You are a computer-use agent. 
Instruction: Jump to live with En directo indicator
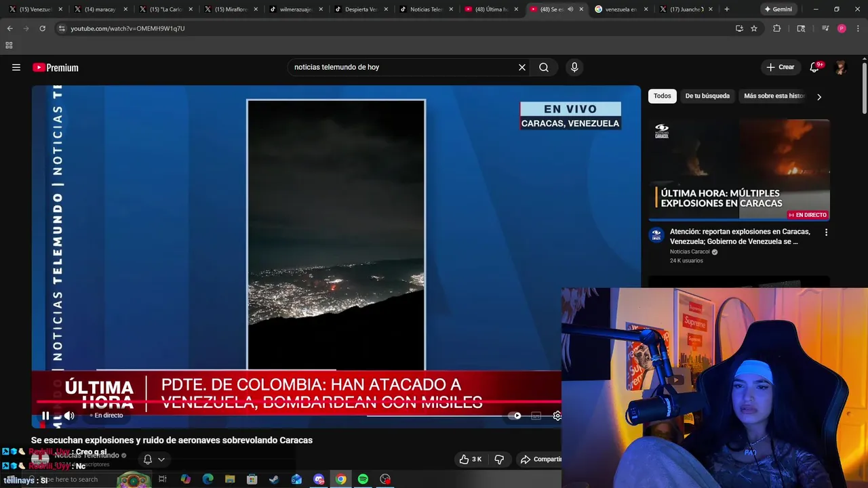click(107, 415)
